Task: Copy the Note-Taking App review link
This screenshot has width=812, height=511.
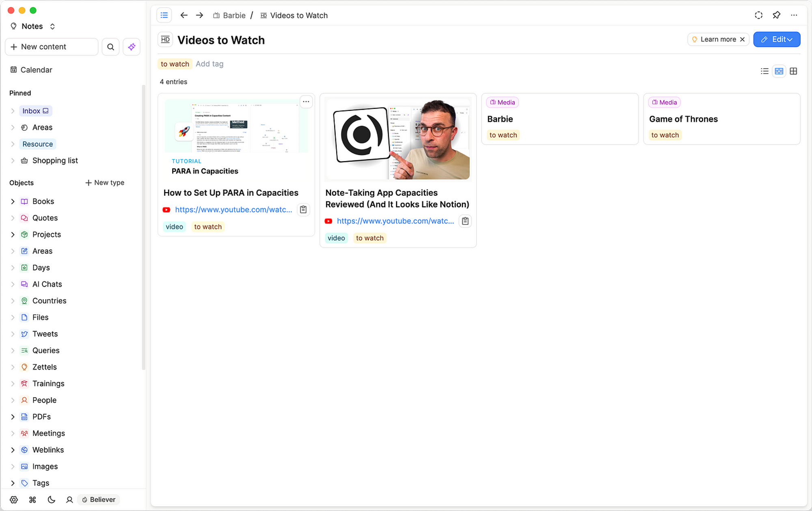Action: (465, 221)
